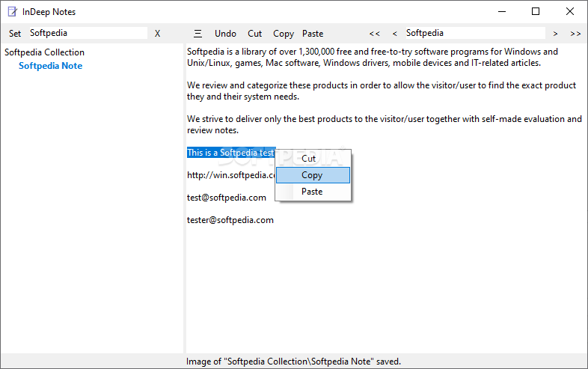Viewport: 588px width, 369px height.
Task: Select Softpedia Collection in the tree
Action: 44,52
